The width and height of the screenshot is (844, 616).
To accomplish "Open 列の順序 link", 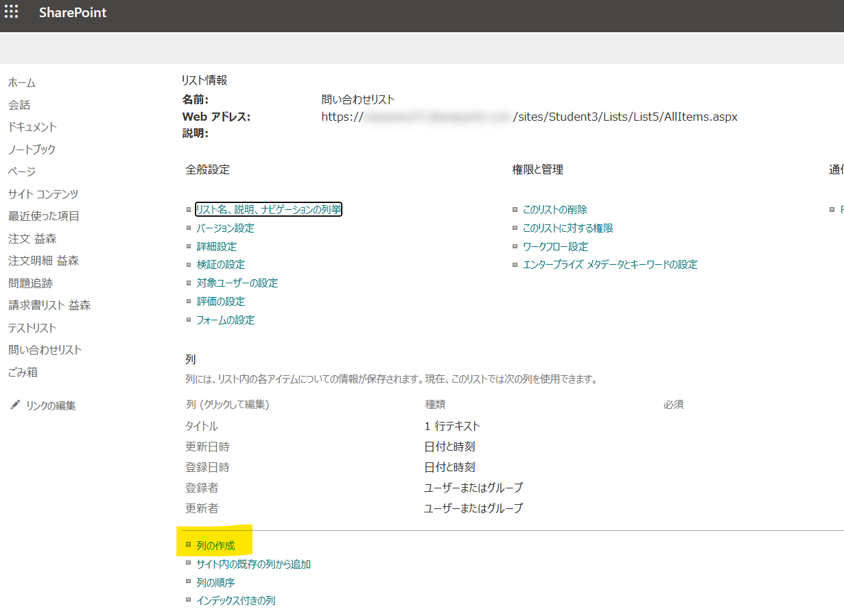I will point(215,582).
